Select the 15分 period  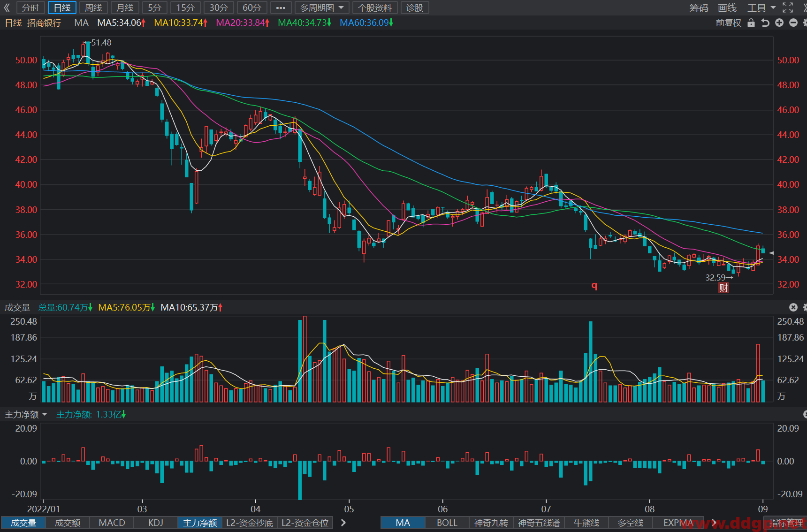pos(185,8)
